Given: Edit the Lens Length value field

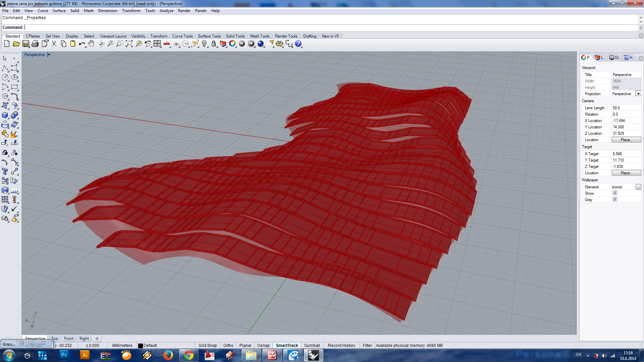Looking at the screenshot, I should pyautogui.click(x=626, y=108).
